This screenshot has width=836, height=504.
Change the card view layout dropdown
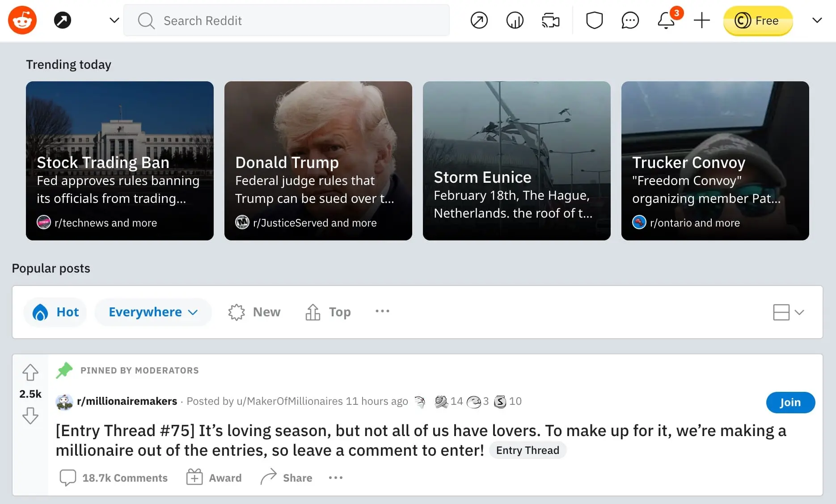click(789, 312)
